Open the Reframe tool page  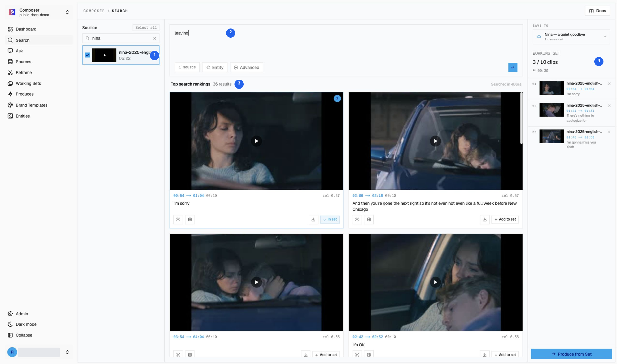click(39, 73)
